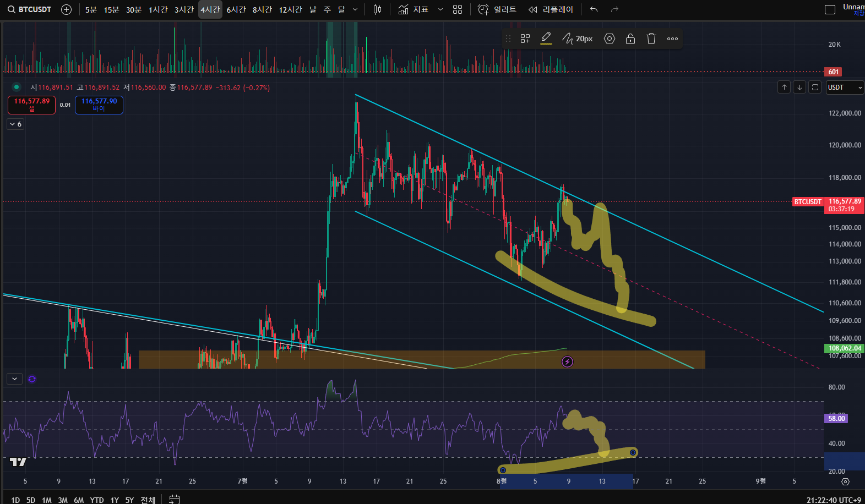
Task: Click the 저장 save link
Action: (859, 13)
